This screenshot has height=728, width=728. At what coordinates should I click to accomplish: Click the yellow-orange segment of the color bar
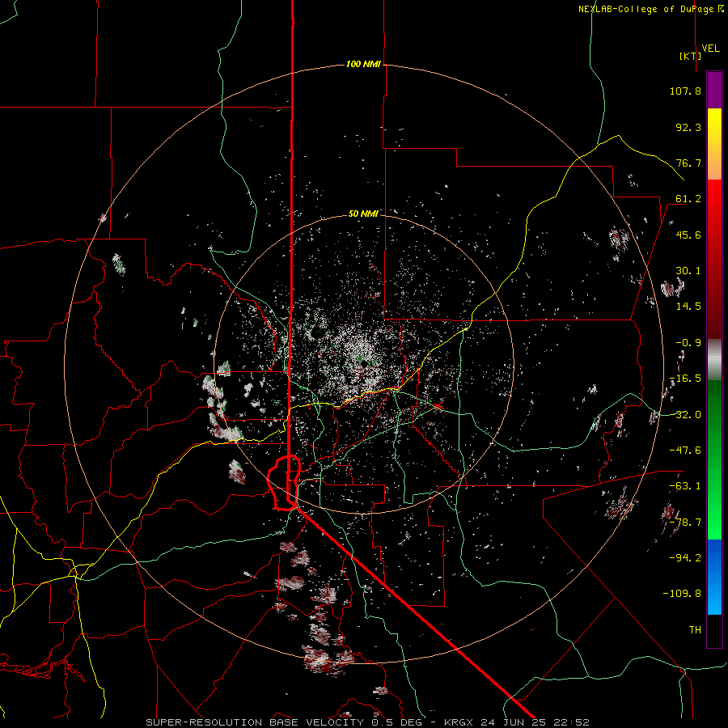tap(714, 144)
